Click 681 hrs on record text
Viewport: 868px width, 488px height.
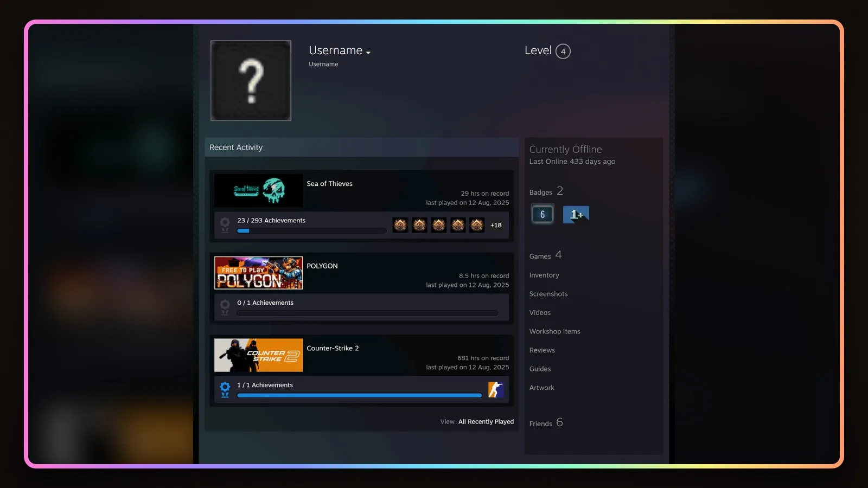point(483,358)
